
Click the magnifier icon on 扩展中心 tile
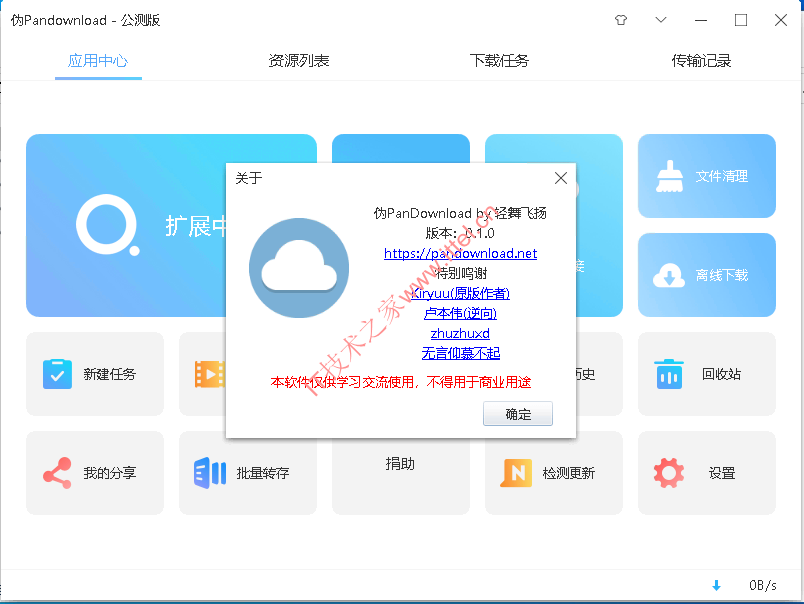coord(108,225)
